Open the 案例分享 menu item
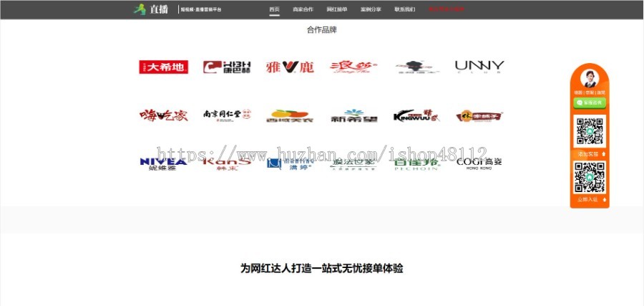This screenshot has width=644, height=306. pos(371,9)
